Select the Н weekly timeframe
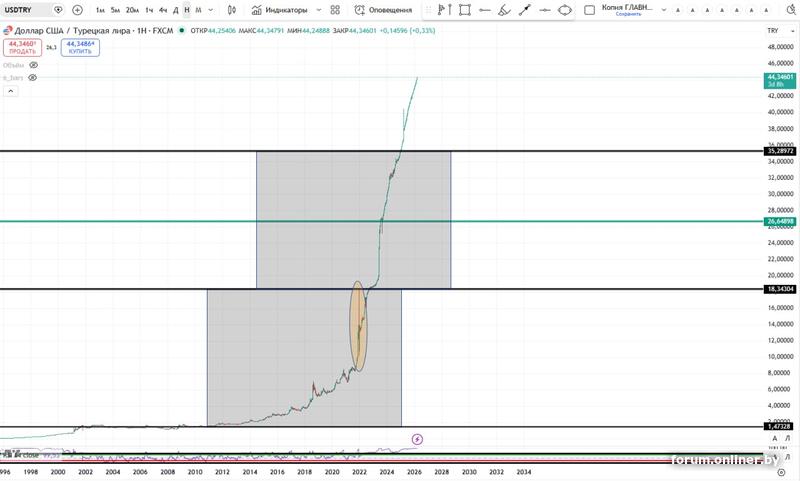 187,10
